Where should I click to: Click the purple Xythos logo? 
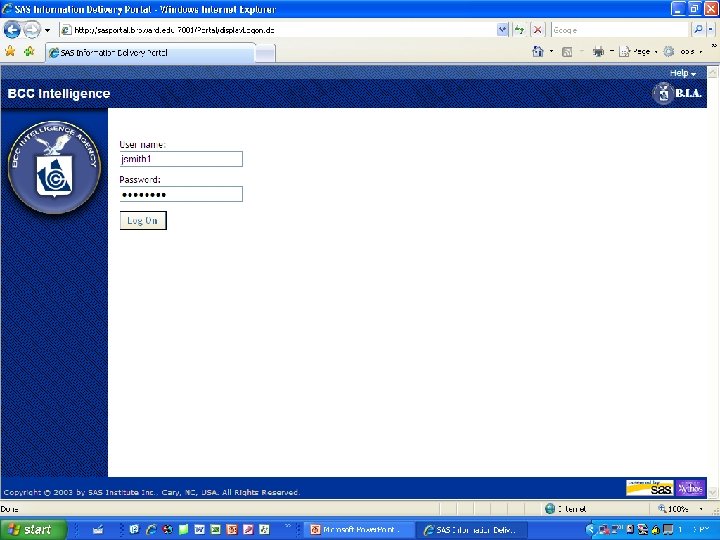pyautogui.click(x=690, y=488)
